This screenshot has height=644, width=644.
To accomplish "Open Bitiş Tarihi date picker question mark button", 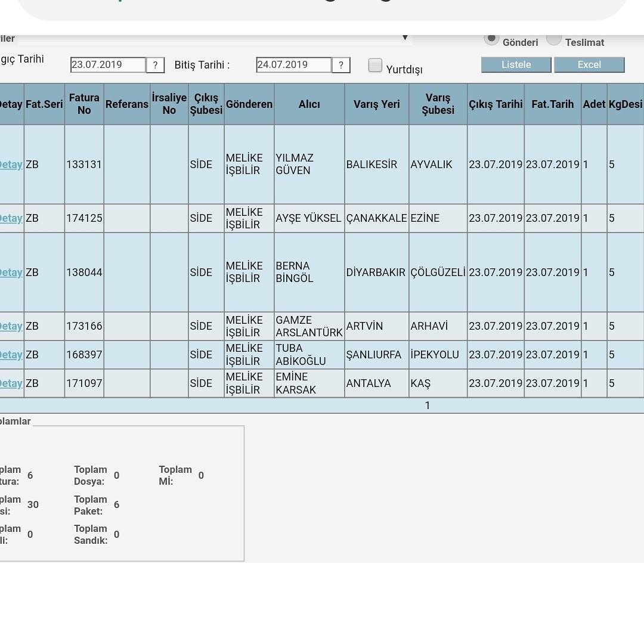I will point(341,65).
